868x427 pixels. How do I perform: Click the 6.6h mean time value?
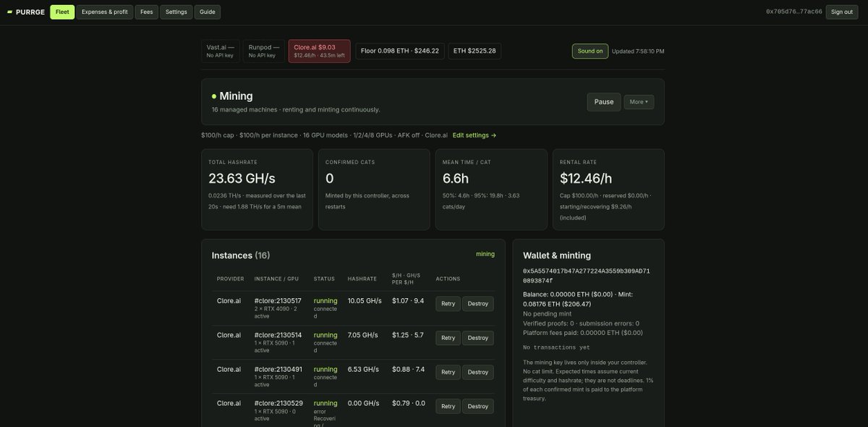[x=456, y=178]
